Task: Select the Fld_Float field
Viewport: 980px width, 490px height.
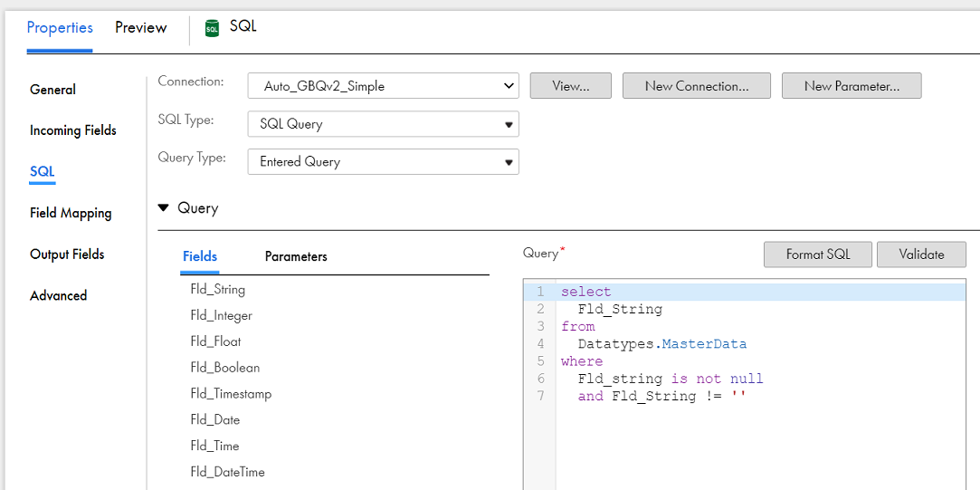Action: (x=215, y=341)
